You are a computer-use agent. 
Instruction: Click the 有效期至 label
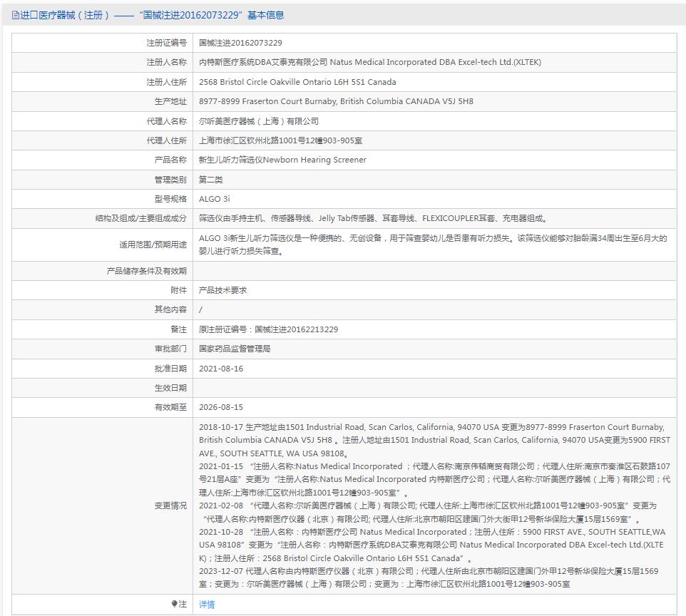click(170, 407)
